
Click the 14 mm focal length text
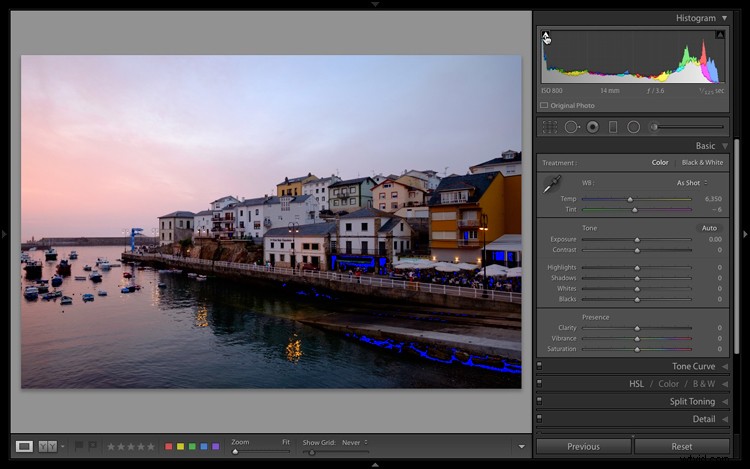[x=610, y=90]
